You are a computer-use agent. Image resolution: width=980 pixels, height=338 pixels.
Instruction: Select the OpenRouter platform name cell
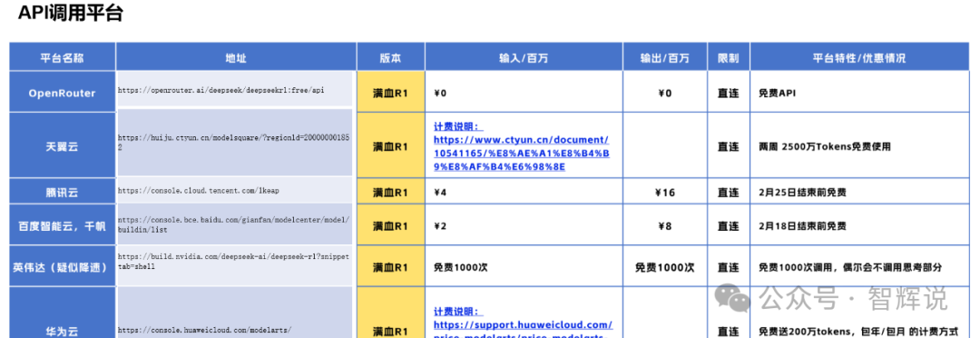tap(63, 93)
